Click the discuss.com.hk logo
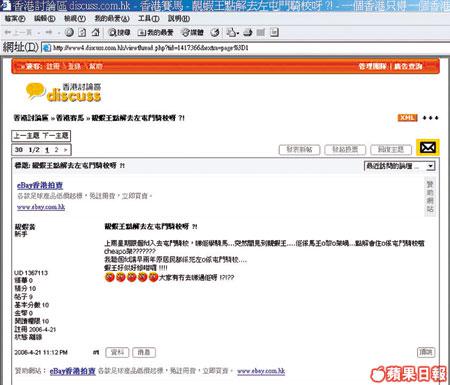This screenshot has width=450, height=385. click(x=63, y=92)
